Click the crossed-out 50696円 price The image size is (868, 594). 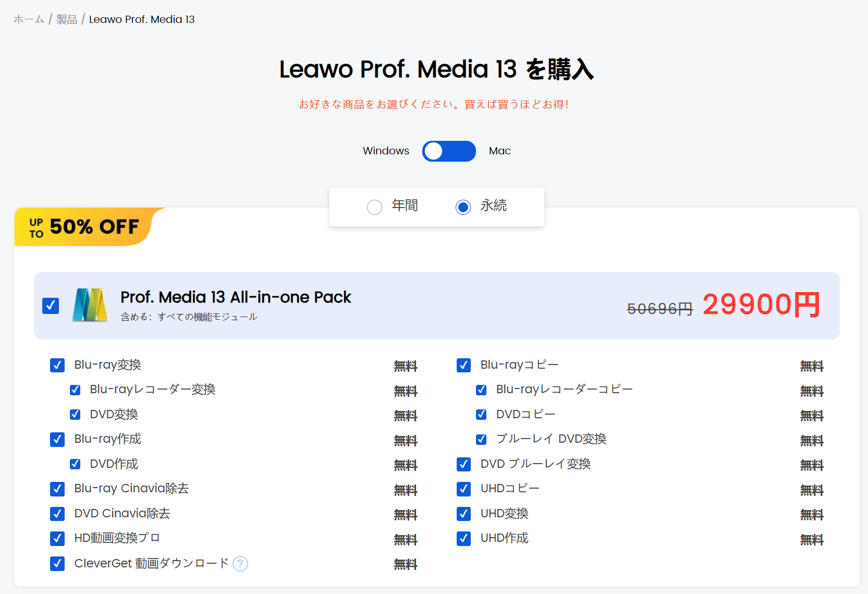(660, 309)
